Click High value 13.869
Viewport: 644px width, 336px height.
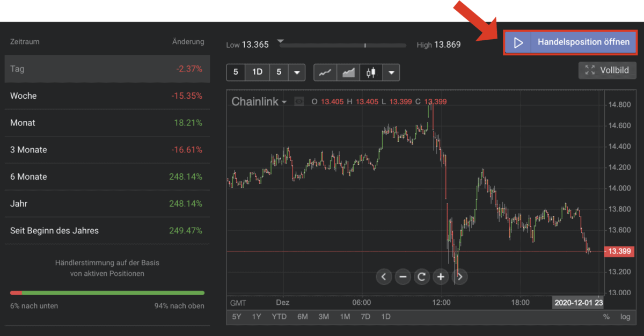point(448,45)
